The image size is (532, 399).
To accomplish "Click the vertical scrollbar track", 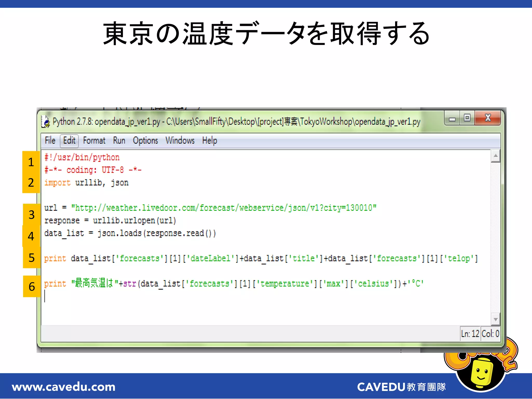I will click(x=495, y=234).
